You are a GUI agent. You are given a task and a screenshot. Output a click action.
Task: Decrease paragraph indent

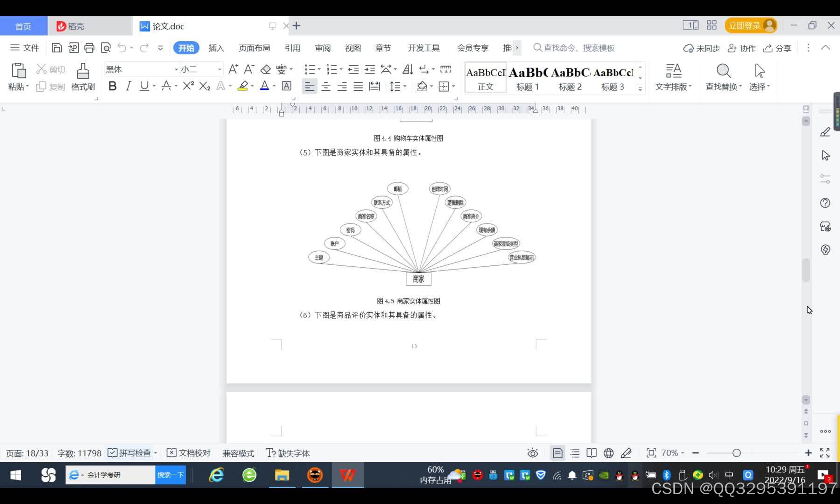(353, 69)
